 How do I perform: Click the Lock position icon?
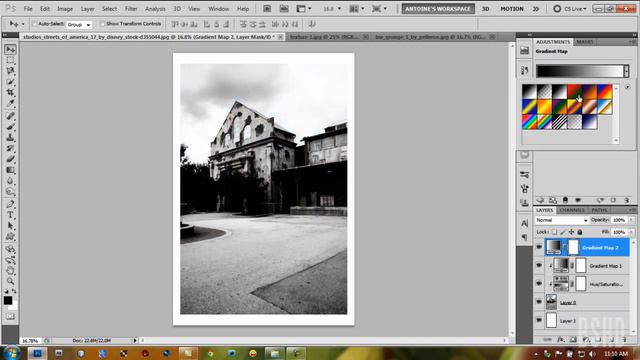571,232
